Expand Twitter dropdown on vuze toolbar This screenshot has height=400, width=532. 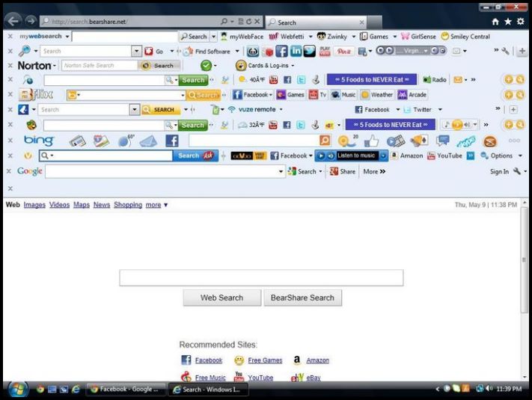[440, 109]
